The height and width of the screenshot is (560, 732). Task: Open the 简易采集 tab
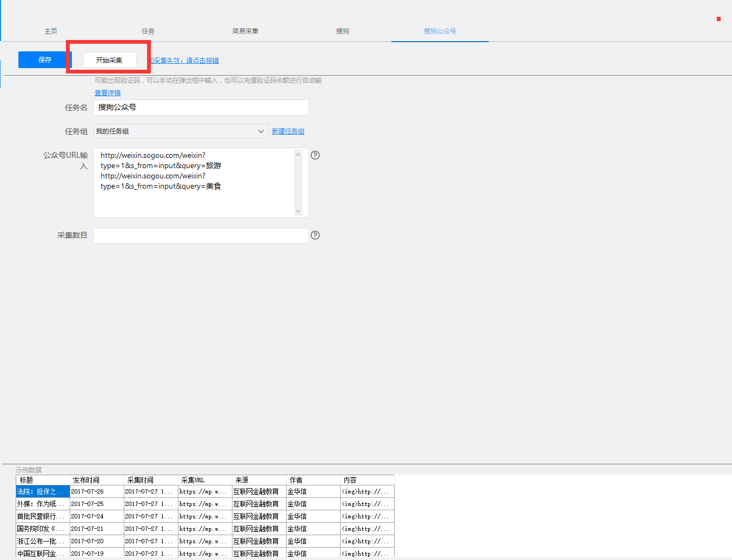tap(245, 31)
